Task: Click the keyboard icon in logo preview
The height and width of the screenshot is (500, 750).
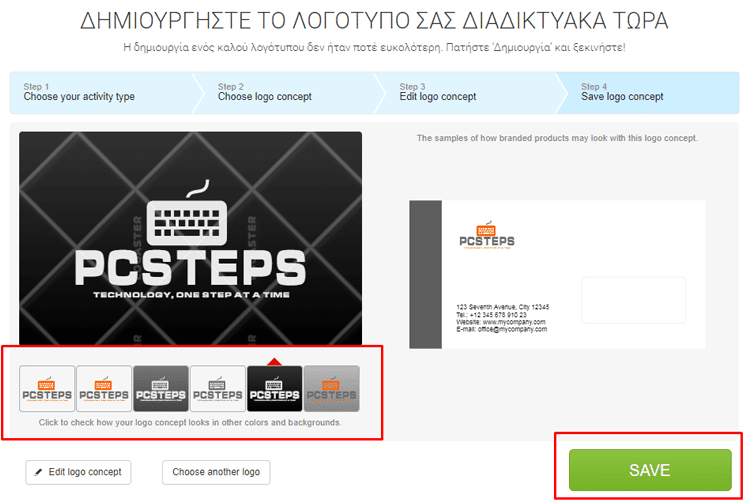Action: pos(187,213)
